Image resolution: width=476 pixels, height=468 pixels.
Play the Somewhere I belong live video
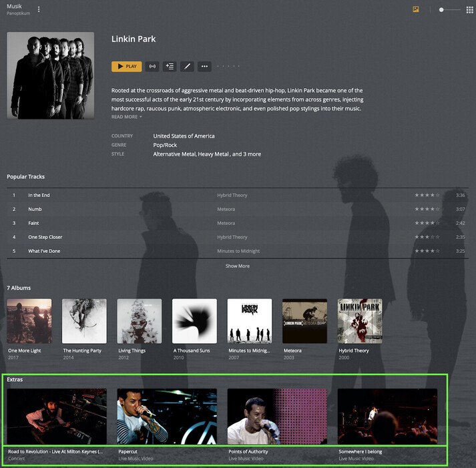(387, 417)
